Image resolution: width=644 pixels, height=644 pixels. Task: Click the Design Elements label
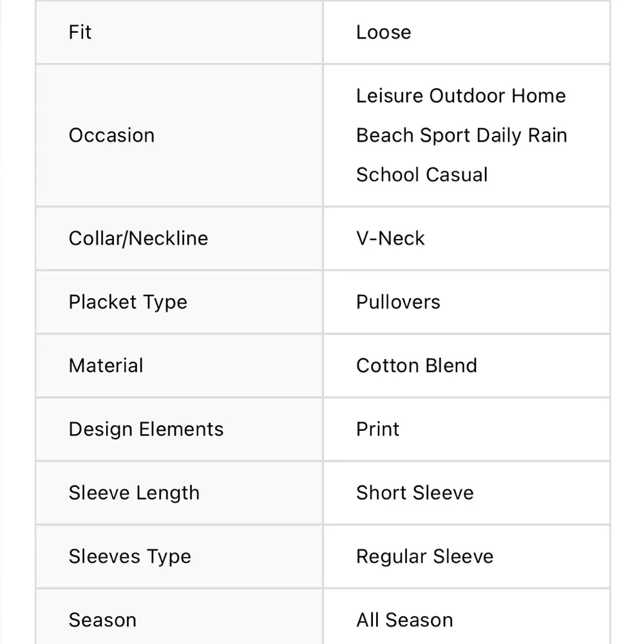coord(146,430)
